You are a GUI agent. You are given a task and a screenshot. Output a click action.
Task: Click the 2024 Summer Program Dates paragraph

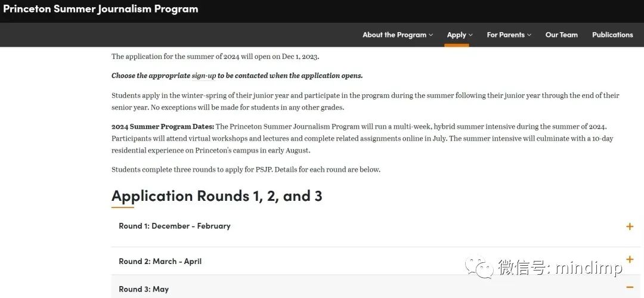coord(365,138)
